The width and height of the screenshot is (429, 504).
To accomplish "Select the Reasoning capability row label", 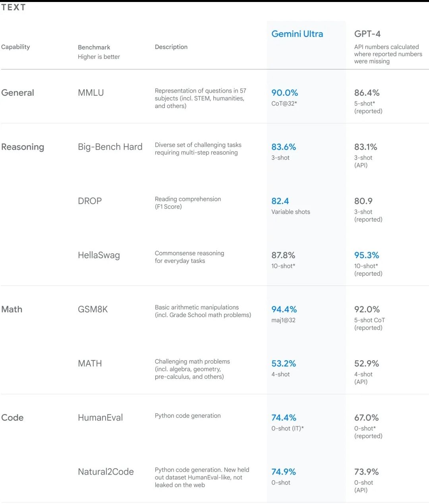I will (x=23, y=147).
